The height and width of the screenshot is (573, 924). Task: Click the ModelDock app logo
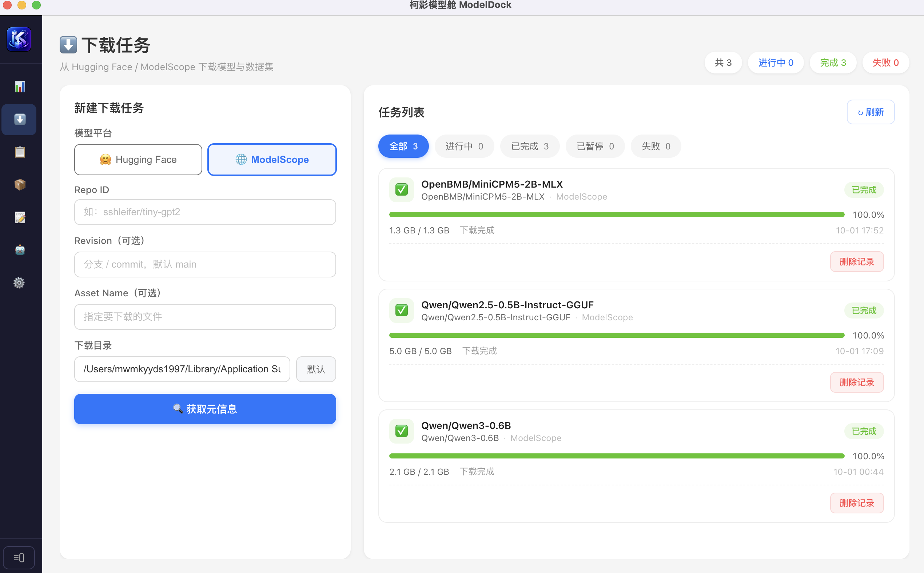(x=19, y=39)
